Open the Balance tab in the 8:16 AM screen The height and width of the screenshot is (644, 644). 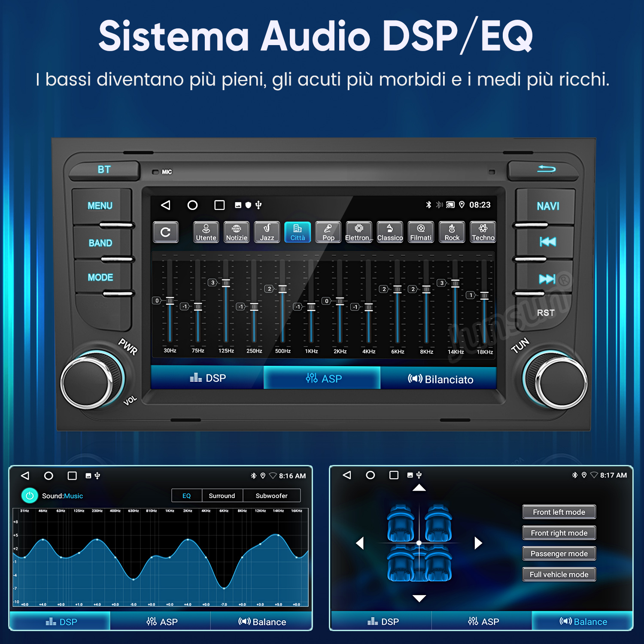[x=261, y=621]
